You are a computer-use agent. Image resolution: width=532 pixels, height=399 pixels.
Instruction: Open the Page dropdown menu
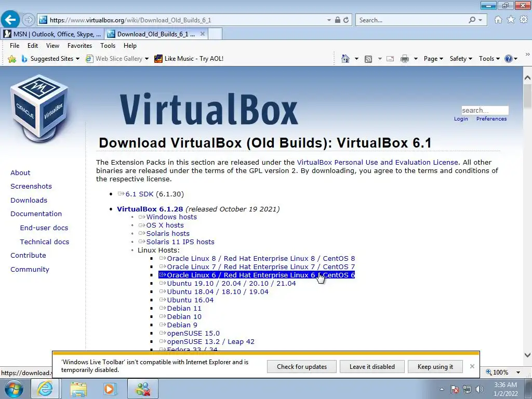[x=433, y=59]
